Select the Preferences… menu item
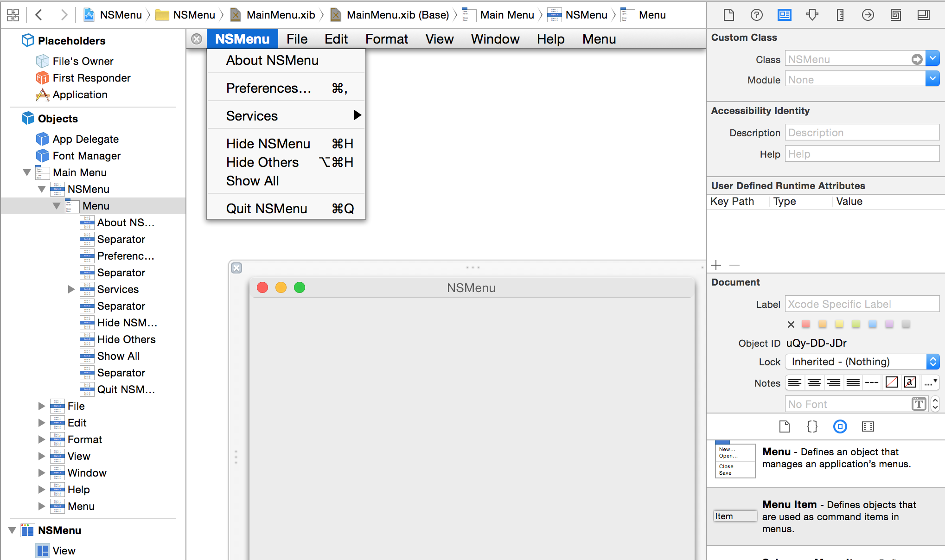 pyautogui.click(x=286, y=88)
